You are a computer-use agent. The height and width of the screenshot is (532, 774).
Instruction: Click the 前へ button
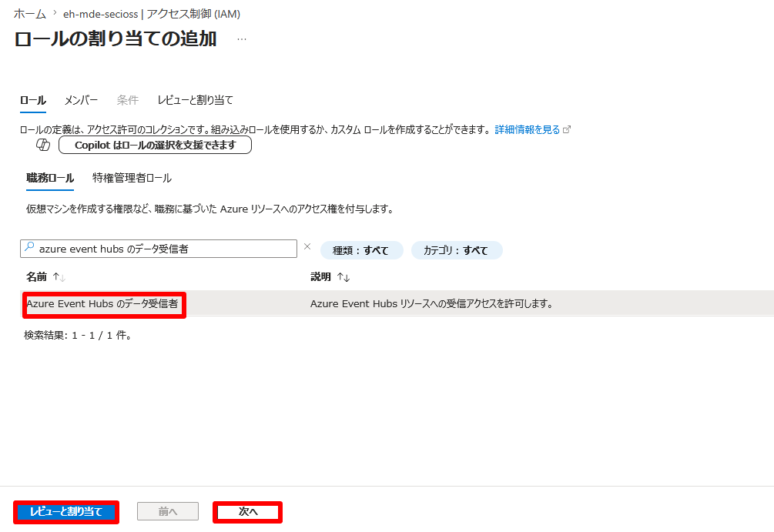168,511
